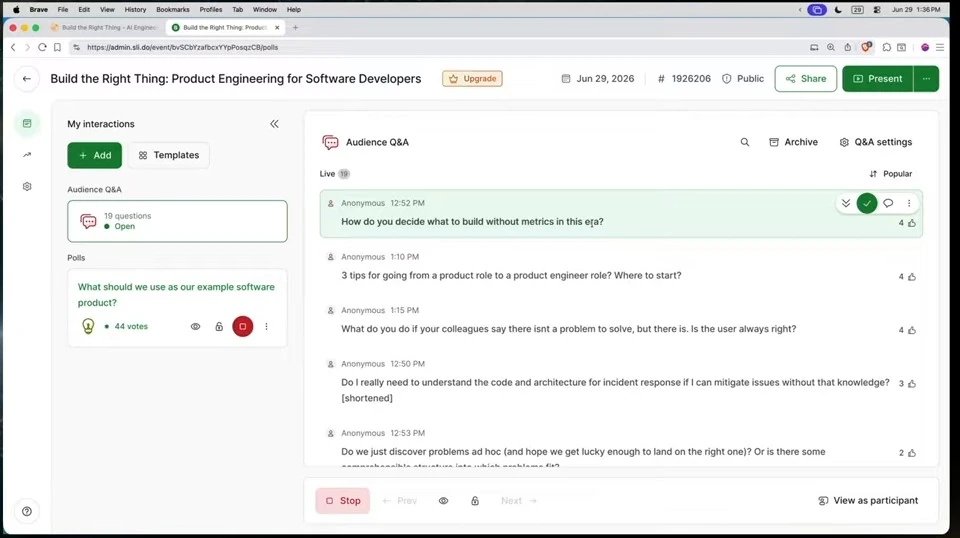This screenshot has width=960, height=538.
Task: Open the History menu
Action: (x=135, y=10)
